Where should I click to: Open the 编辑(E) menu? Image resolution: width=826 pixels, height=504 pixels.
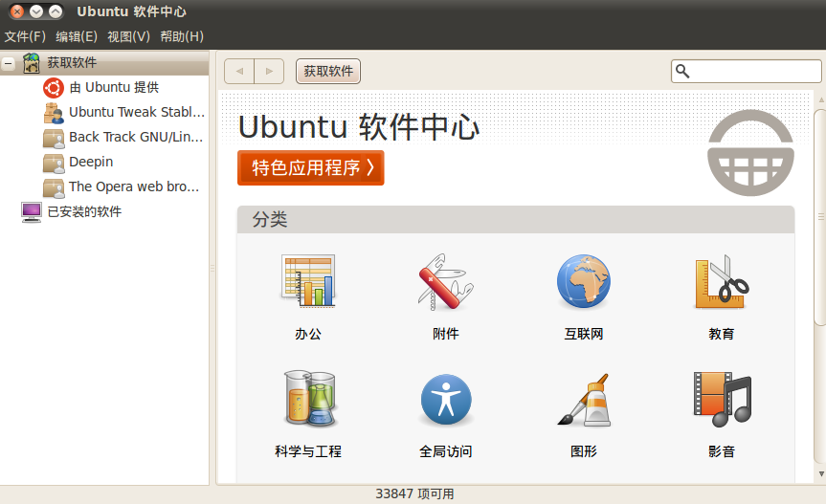77,36
